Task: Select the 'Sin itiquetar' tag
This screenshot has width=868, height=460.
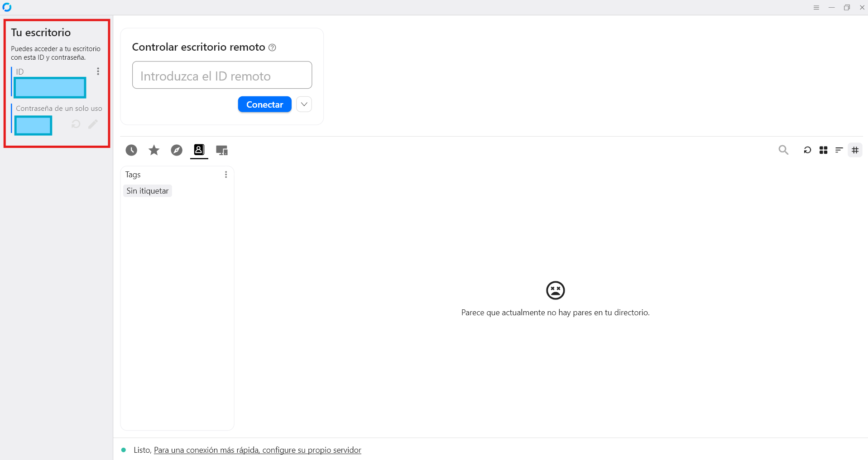Action: 148,191
